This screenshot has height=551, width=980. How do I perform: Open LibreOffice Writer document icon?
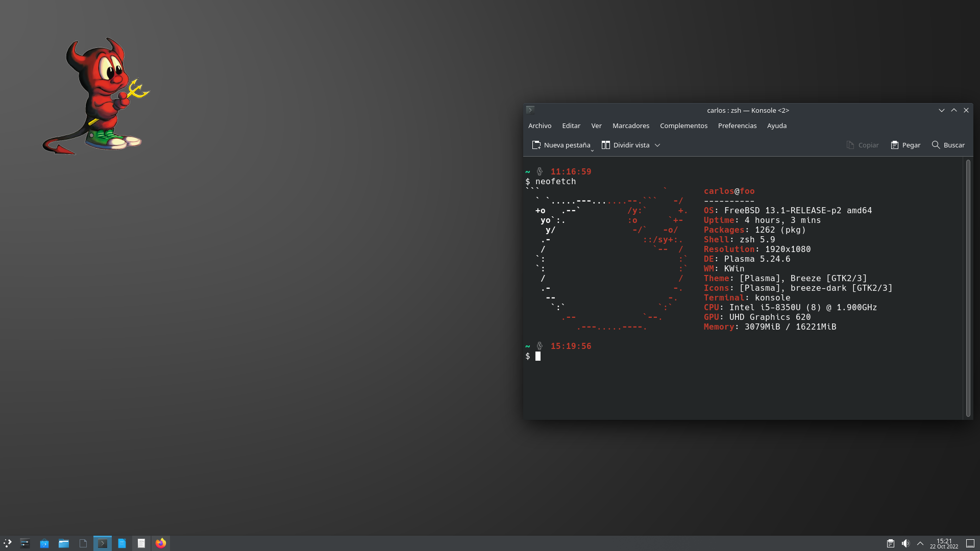point(122,543)
